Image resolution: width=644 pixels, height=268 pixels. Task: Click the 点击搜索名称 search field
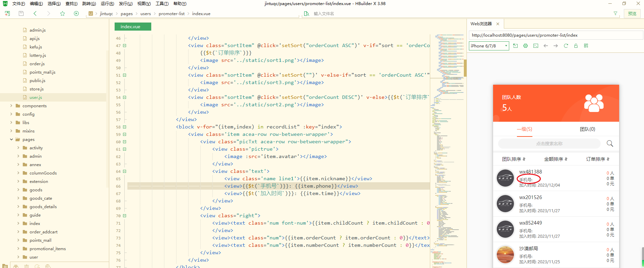[549, 144]
